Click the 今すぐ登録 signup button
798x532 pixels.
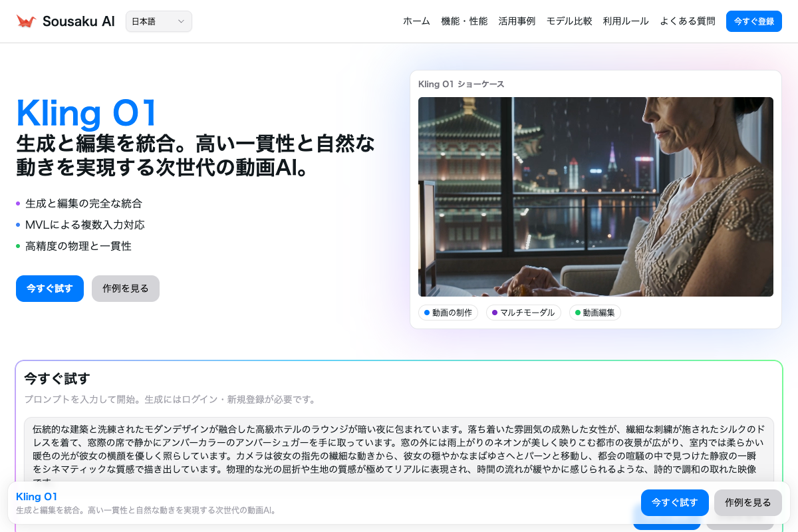(x=753, y=21)
